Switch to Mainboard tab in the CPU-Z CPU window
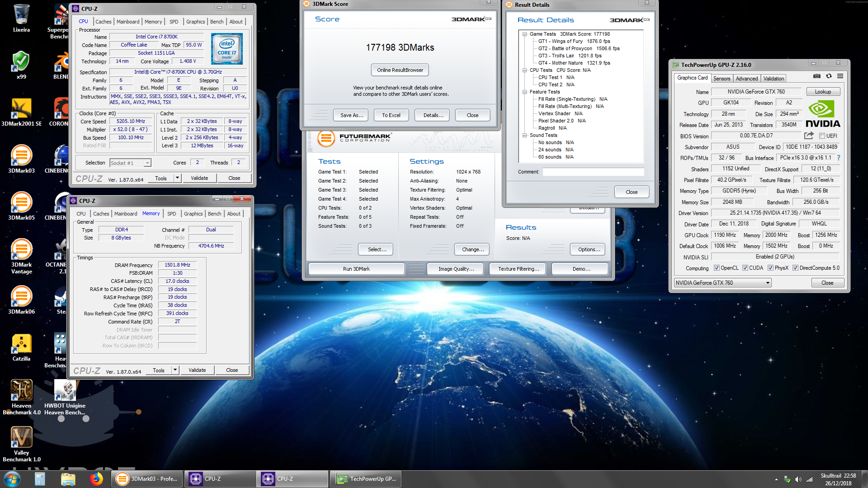The width and height of the screenshot is (868, 488). pos(128,22)
